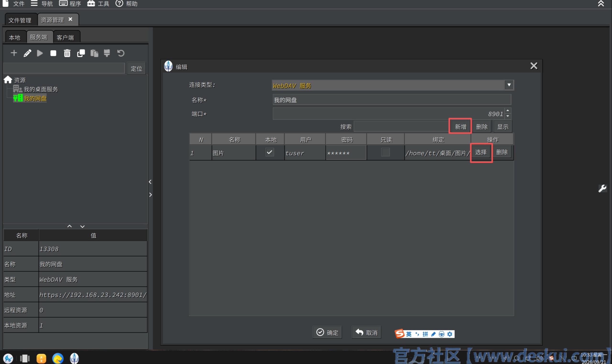Click the 定位 button

coord(136,68)
